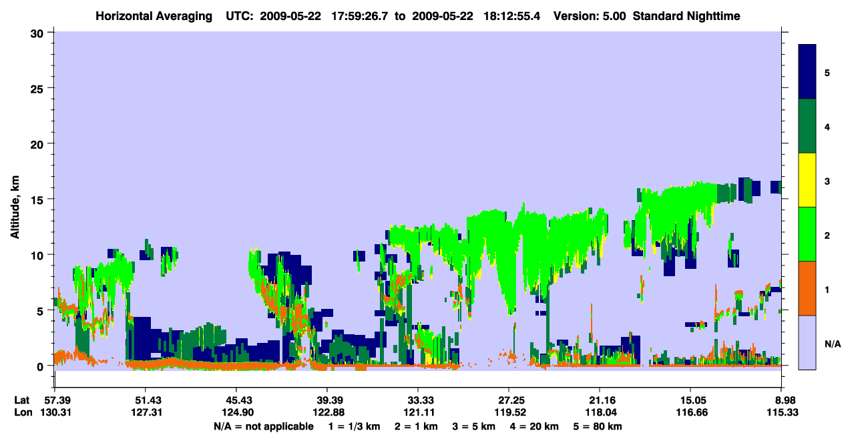This screenshot has width=868, height=445.
Task: Click the longitude value 124.90
Action: pos(236,412)
